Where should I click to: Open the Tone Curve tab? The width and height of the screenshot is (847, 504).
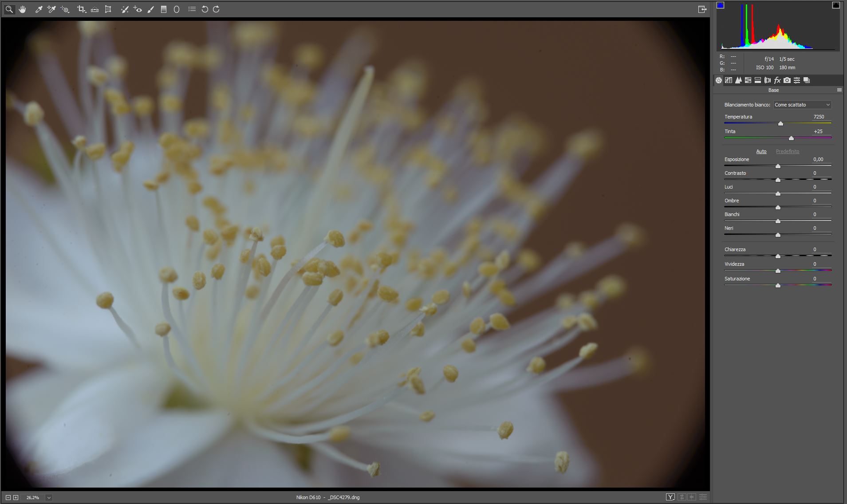pyautogui.click(x=729, y=80)
